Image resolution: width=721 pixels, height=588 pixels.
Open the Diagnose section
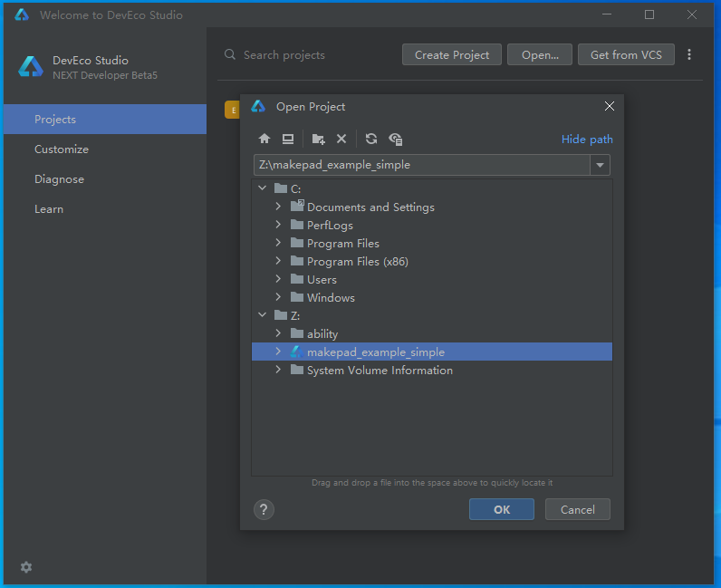(105, 179)
